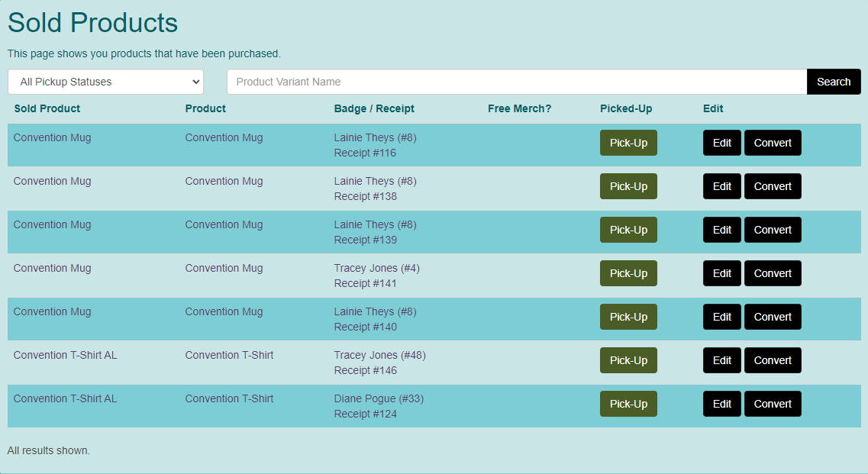Convert Diane Pogue's Receipt #124 T-Shirt

(x=773, y=404)
